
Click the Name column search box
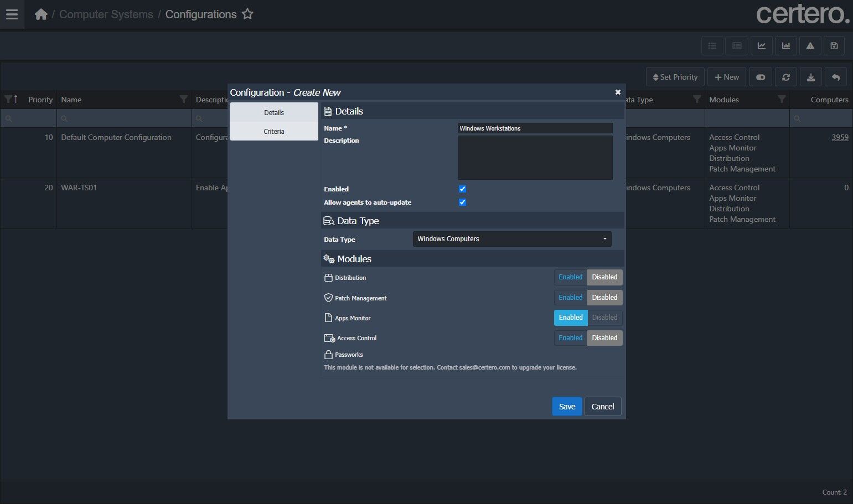click(124, 118)
